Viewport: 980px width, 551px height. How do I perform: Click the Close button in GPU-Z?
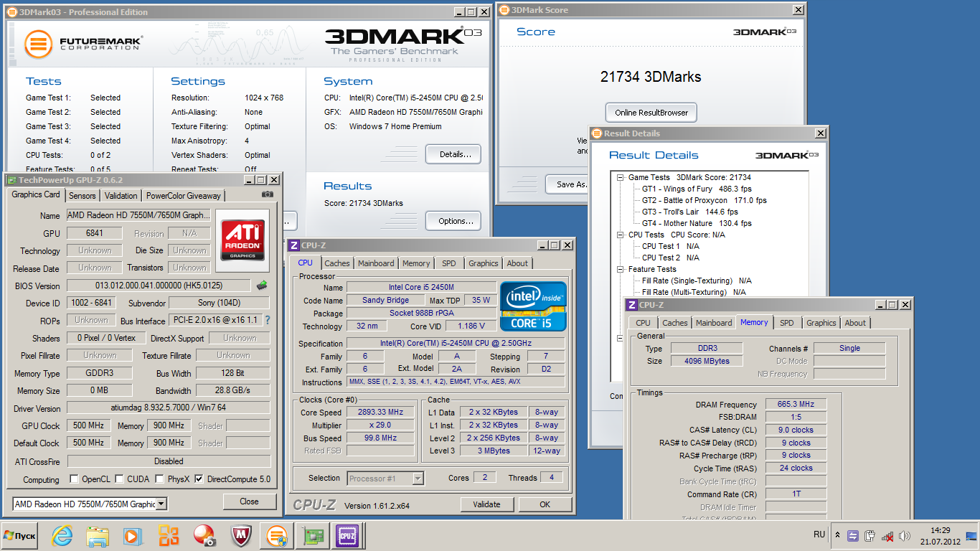tap(250, 501)
